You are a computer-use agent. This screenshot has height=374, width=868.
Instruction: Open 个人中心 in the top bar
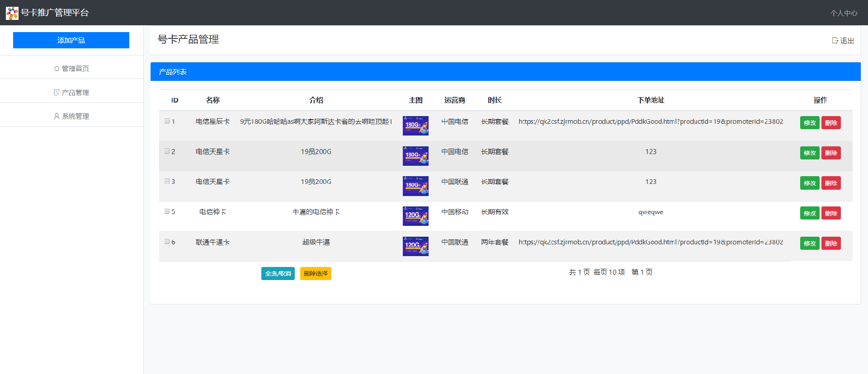[844, 13]
